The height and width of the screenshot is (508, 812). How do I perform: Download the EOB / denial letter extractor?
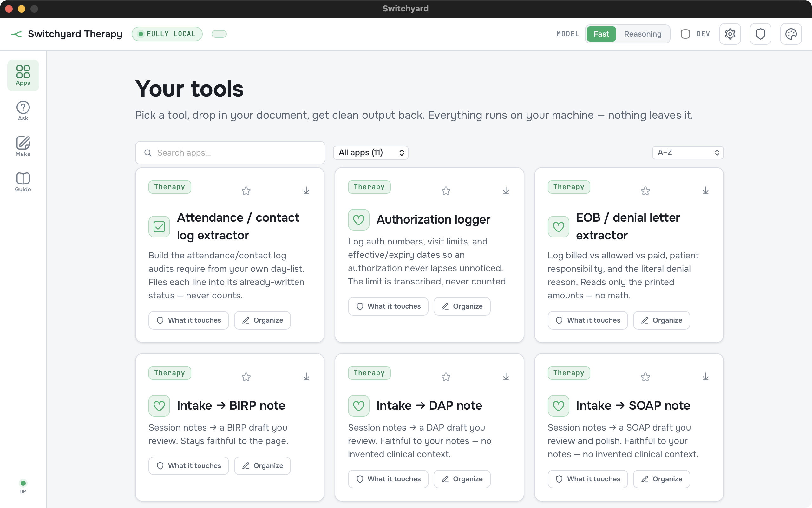tap(705, 191)
